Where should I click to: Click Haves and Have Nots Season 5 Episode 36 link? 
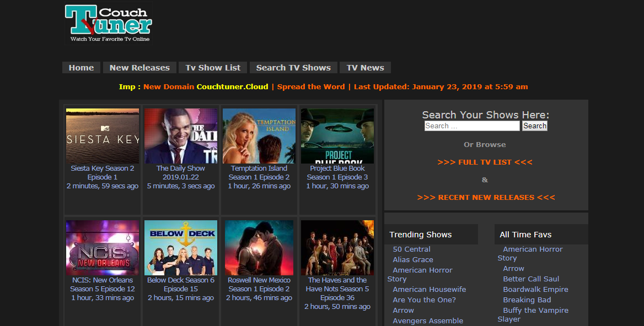click(x=337, y=289)
